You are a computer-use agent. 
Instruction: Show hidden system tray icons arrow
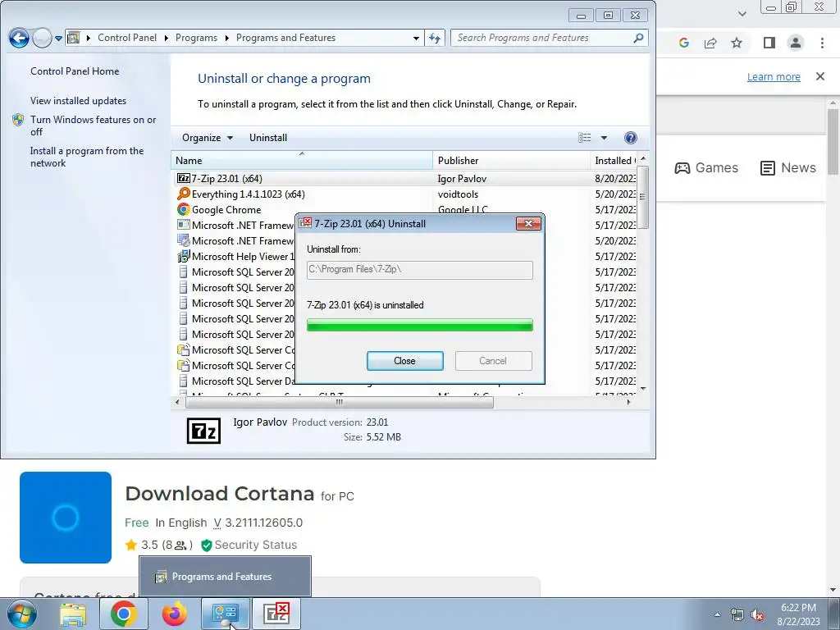coord(717,614)
